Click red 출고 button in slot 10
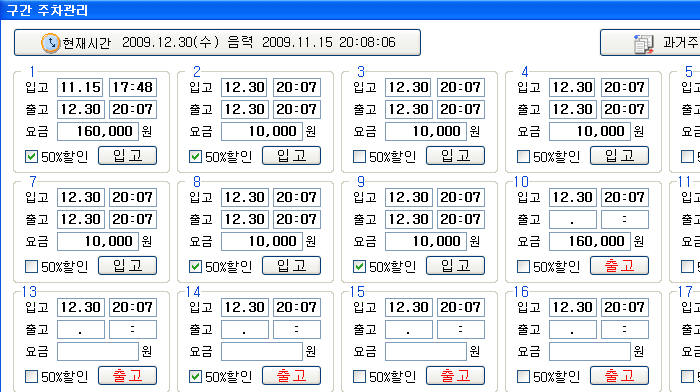This screenshot has width=700, height=392. (x=619, y=266)
